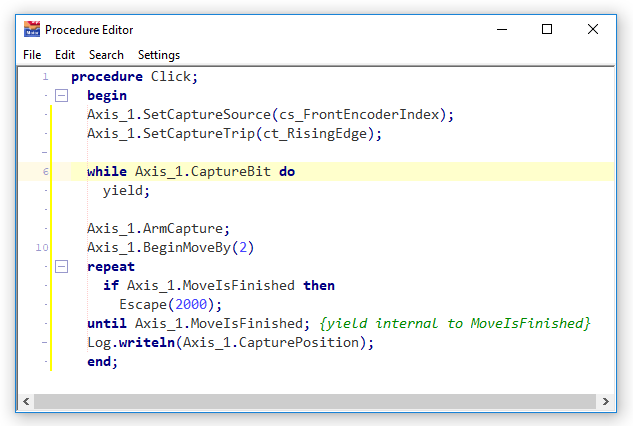Minimize the Procedure Editor window
The height and width of the screenshot is (426, 633).
point(499,30)
